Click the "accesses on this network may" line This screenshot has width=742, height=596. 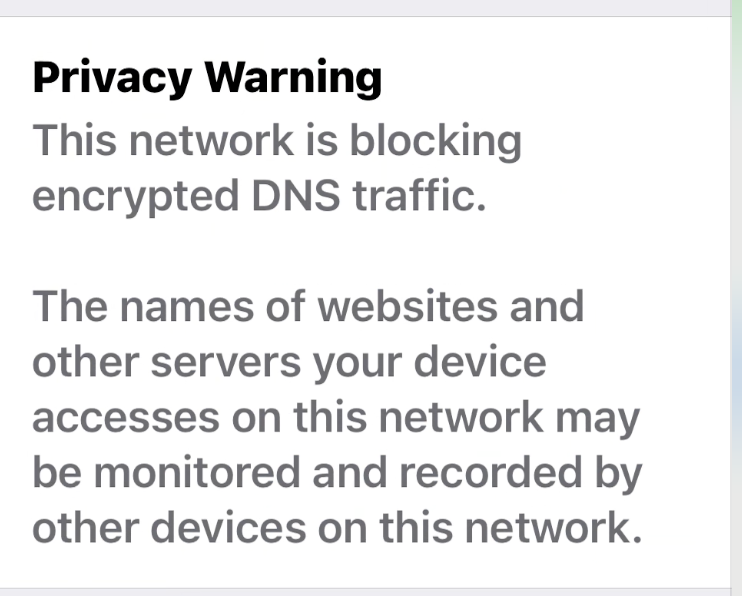[x=335, y=417]
